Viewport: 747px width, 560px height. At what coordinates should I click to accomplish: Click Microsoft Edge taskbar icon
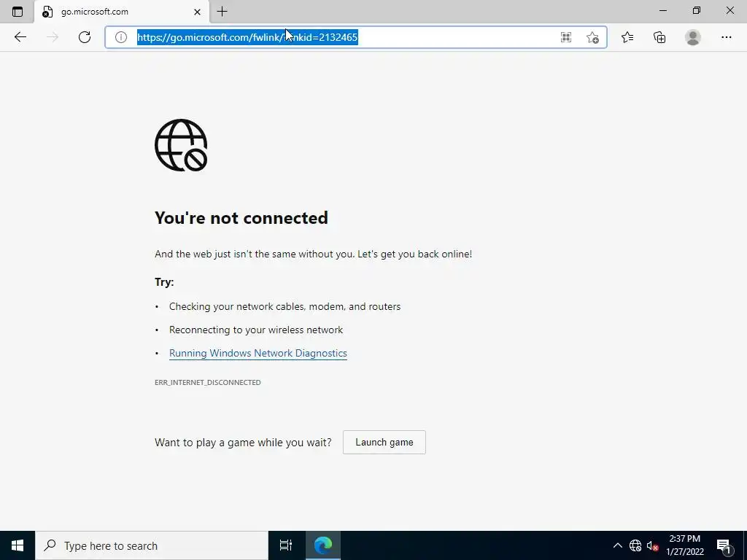tap(322, 545)
